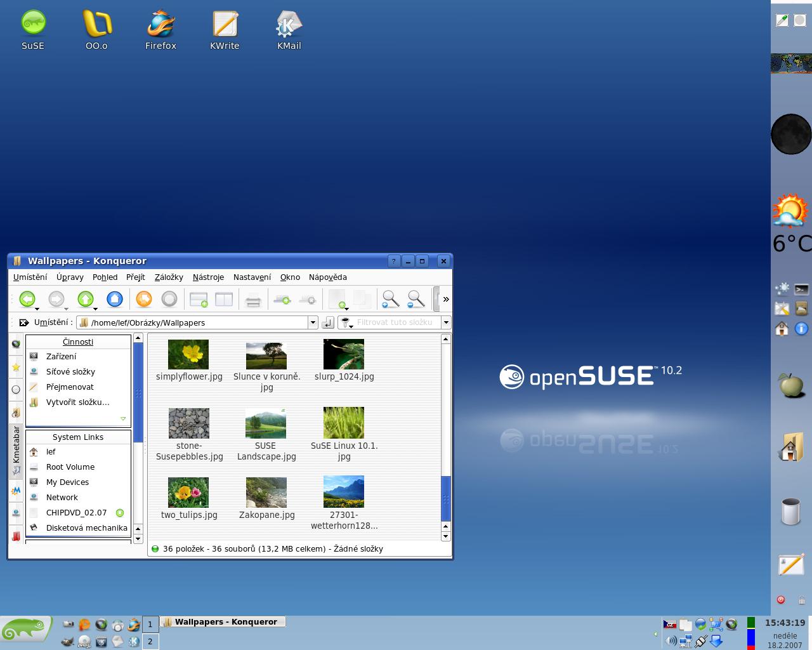
Task: Click Přejmenovat in the sidebar
Action: point(70,387)
